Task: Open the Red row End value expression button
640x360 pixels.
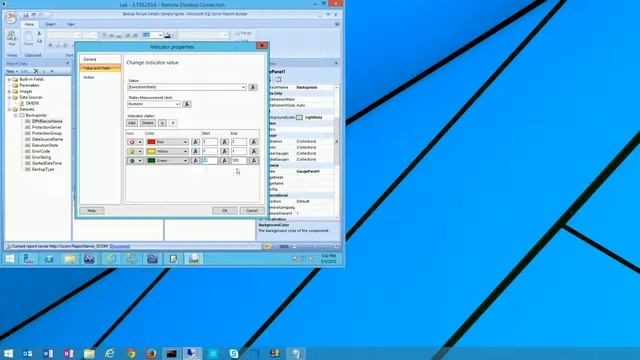Action: tap(253, 142)
